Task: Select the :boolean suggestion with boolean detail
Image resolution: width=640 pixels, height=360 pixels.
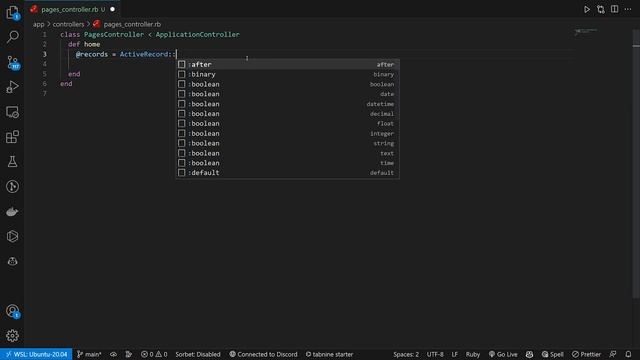Action: pos(287,84)
